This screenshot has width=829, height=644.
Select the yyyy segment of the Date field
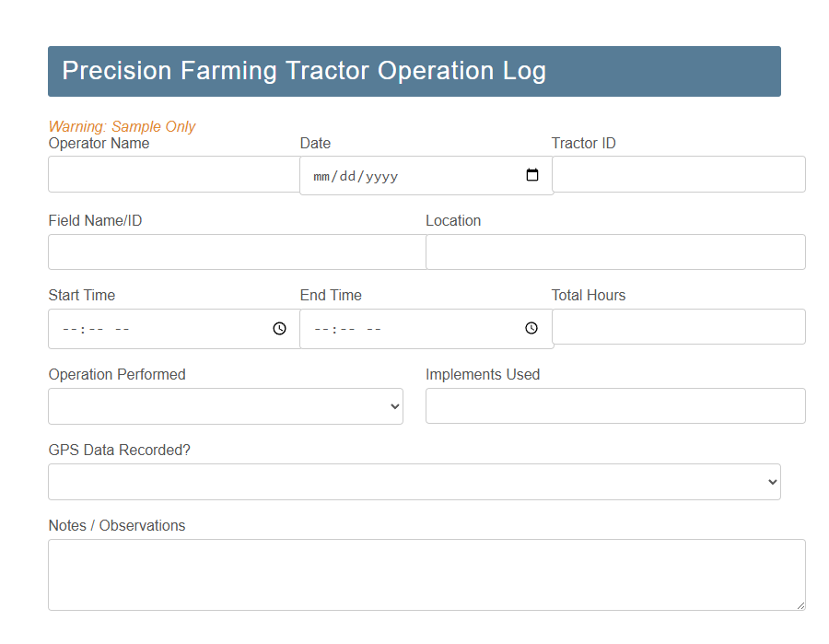tap(381, 175)
